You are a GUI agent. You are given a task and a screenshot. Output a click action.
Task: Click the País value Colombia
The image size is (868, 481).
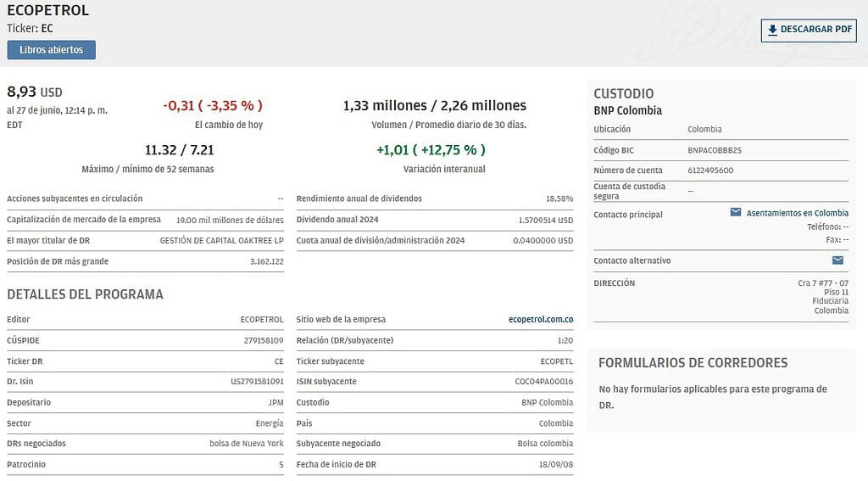[556, 423]
